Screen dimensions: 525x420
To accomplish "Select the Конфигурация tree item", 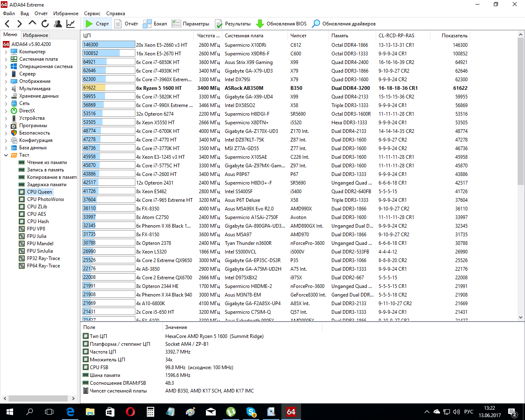I will coord(31,140).
